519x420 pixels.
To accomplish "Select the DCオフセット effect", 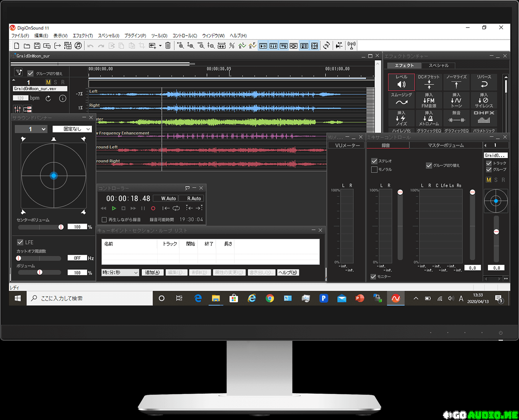I will (x=429, y=82).
